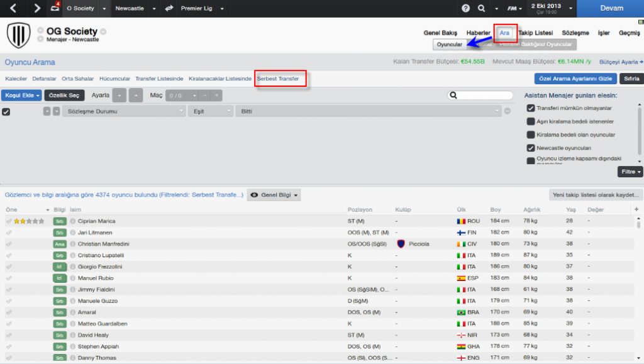The width and height of the screenshot is (644, 364).
Task: Navigate forward with the right arrow icon
Action: click(x=37, y=8)
